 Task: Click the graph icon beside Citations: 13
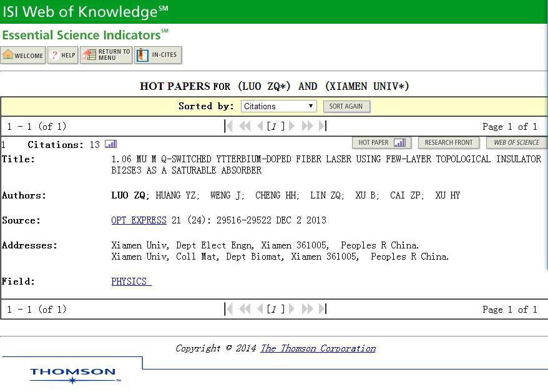110,144
